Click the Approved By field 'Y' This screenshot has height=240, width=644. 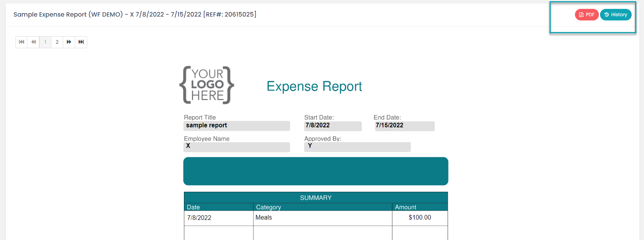coord(357,147)
